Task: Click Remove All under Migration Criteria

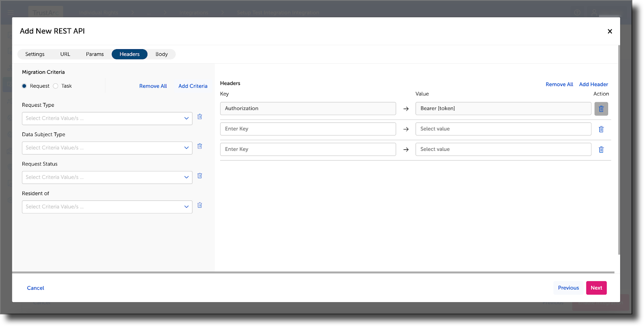Action: (x=153, y=86)
